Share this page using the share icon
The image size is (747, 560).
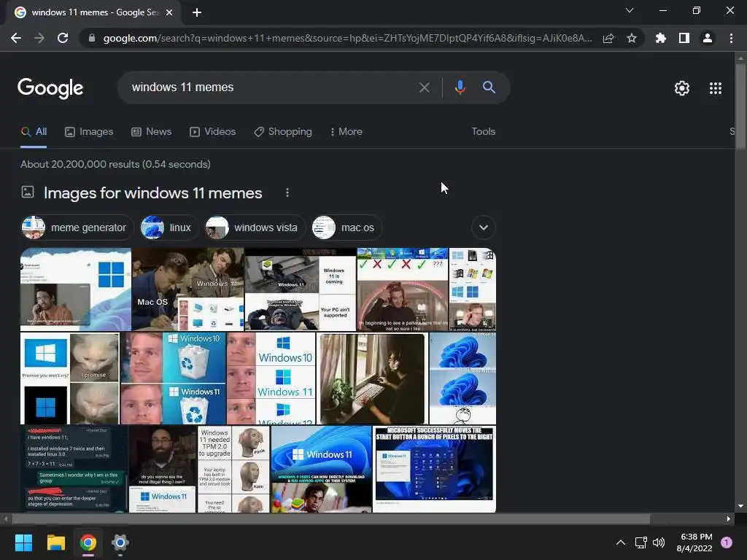[608, 38]
